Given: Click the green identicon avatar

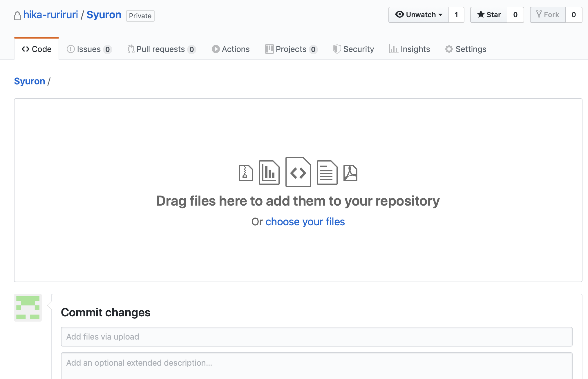Looking at the screenshot, I should [x=28, y=308].
